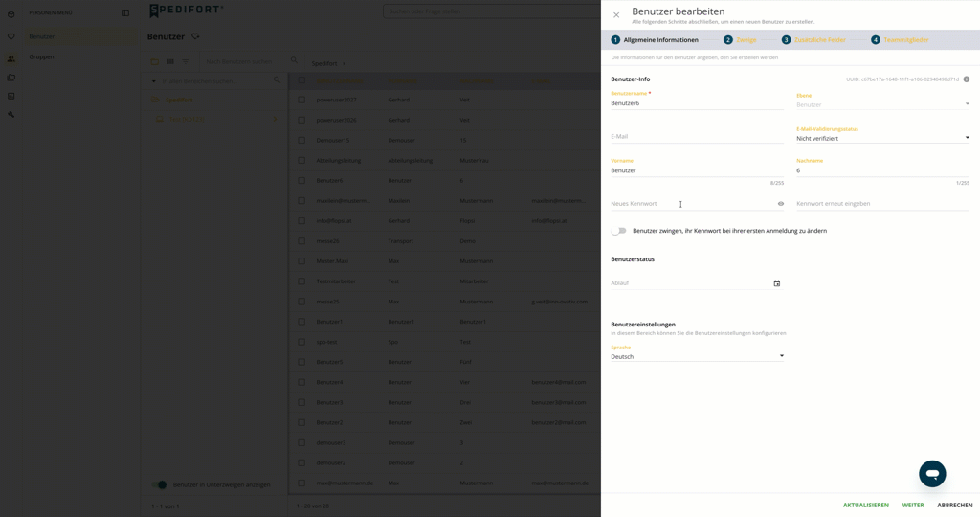
Task: Select the Testmitarbeiter username cell
Action: (336, 281)
